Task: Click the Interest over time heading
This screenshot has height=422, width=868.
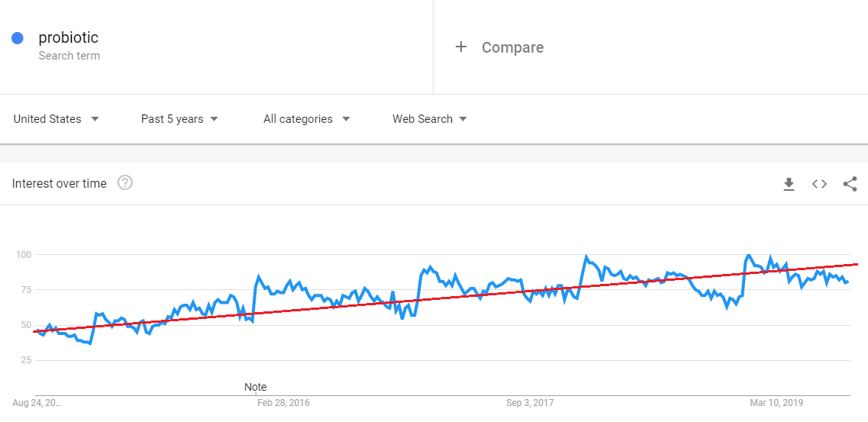Action: (x=60, y=184)
